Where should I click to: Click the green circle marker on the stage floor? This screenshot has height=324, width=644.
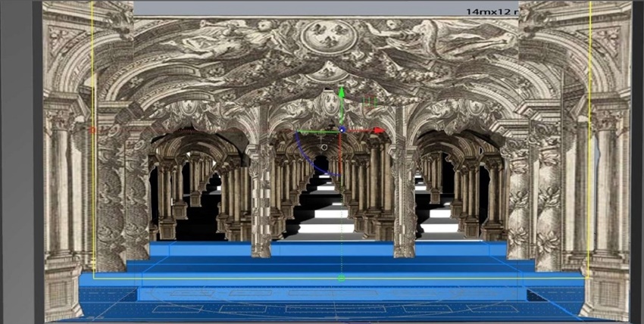point(341,279)
